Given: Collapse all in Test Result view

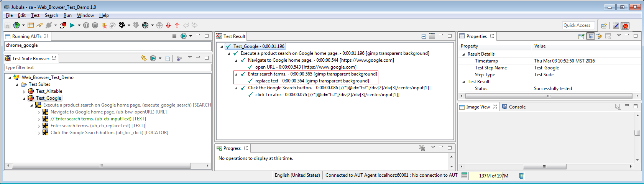Looking at the screenshot, I should pos(424,36).
